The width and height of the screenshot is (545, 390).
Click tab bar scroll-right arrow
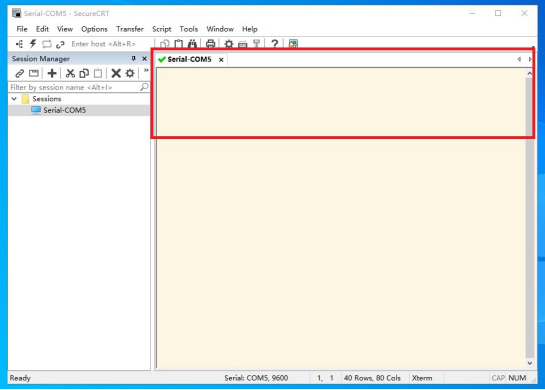(x=530, y=59)
